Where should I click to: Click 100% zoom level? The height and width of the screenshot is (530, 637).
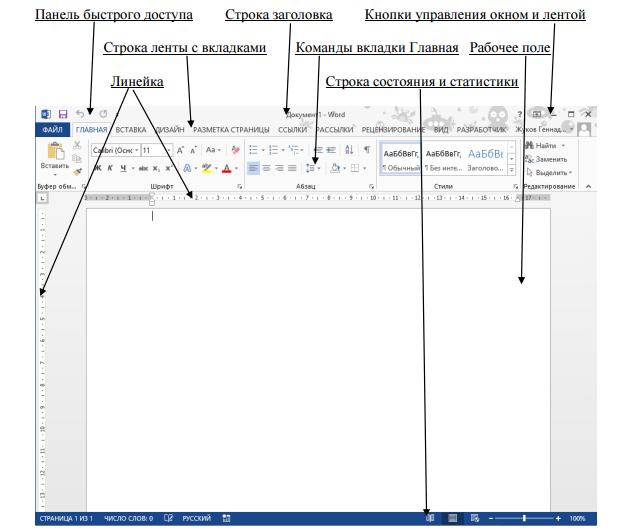[577, 518]
